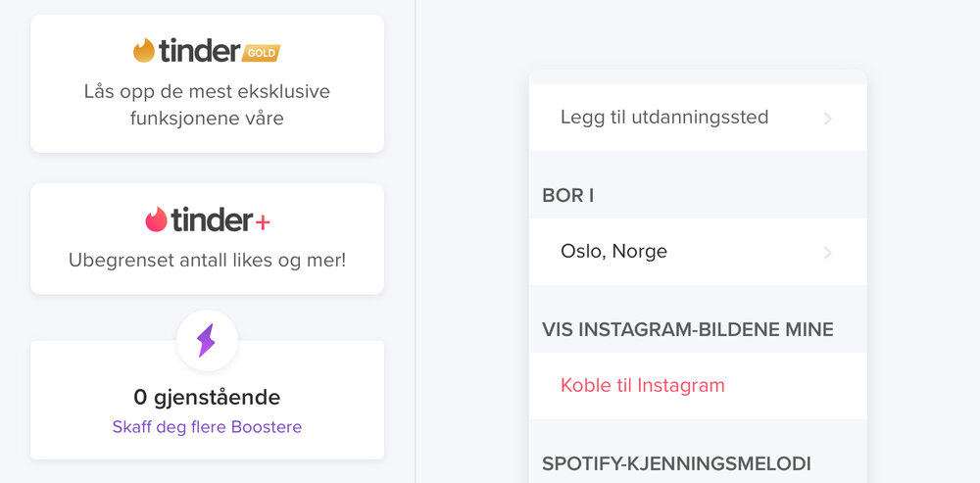The height and width of the screenshot is (483, 980).
Task: Click the VIS INSTAGRAM-BILDENE MINE header
Action: (688, 329)
